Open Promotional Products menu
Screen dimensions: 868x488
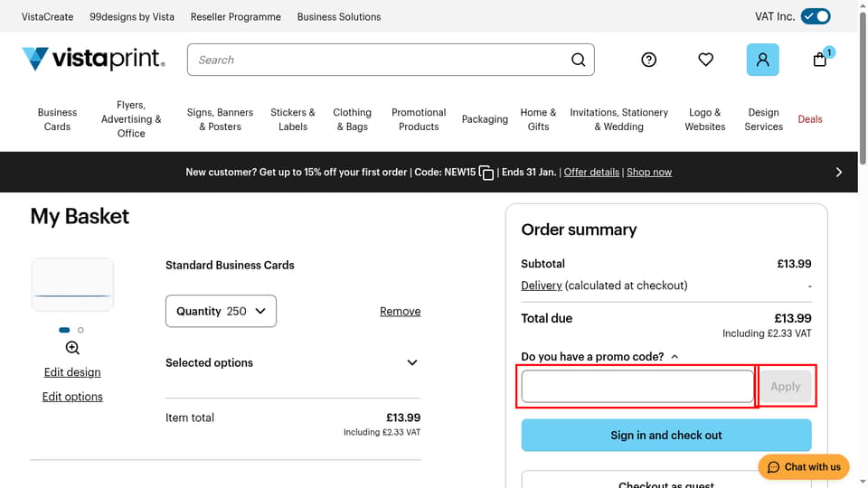419,119
